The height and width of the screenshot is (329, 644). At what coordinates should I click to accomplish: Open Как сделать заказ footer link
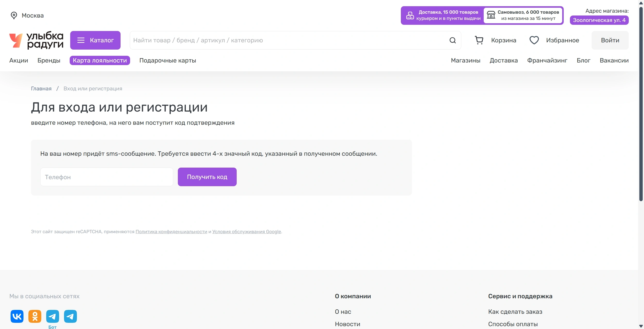515,312
